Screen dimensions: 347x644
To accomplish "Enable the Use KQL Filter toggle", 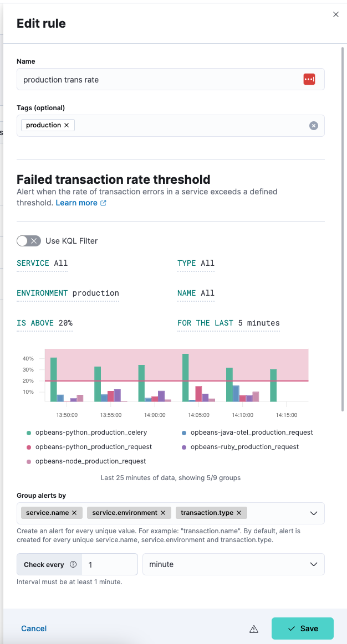I will [x=29, y=241].
